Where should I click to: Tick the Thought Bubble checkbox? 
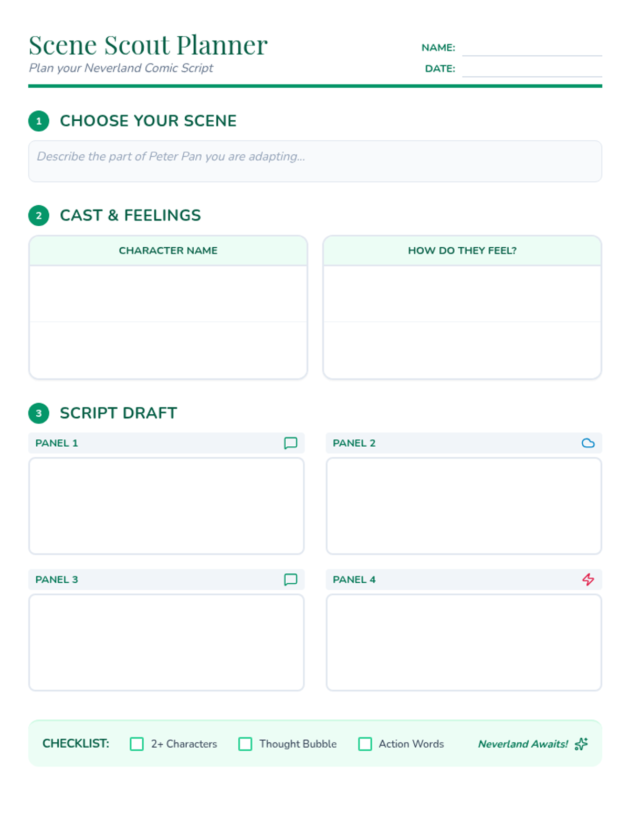[x=245, y=744]
